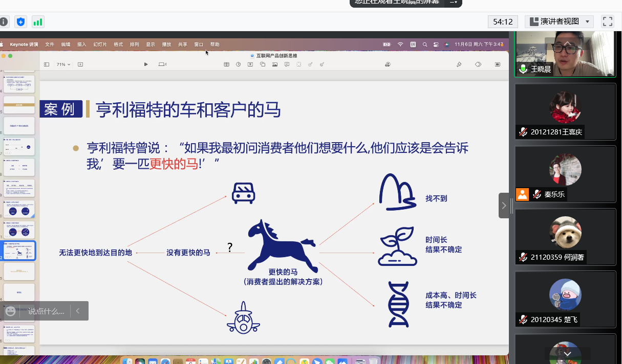Screen dimensions: 622x364
Task: Click Keynote Live presentation icon
Action: [x=163, y=64]
